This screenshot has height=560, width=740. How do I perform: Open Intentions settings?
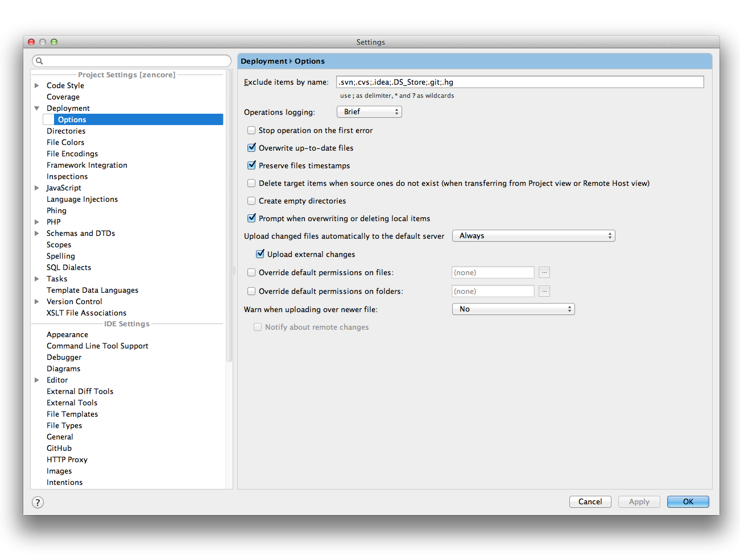pos(65,482)
